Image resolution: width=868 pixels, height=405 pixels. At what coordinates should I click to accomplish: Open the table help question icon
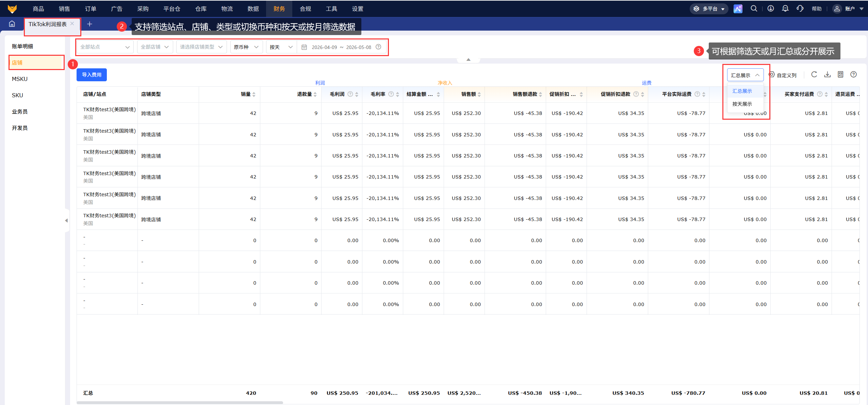coord(853,74)
